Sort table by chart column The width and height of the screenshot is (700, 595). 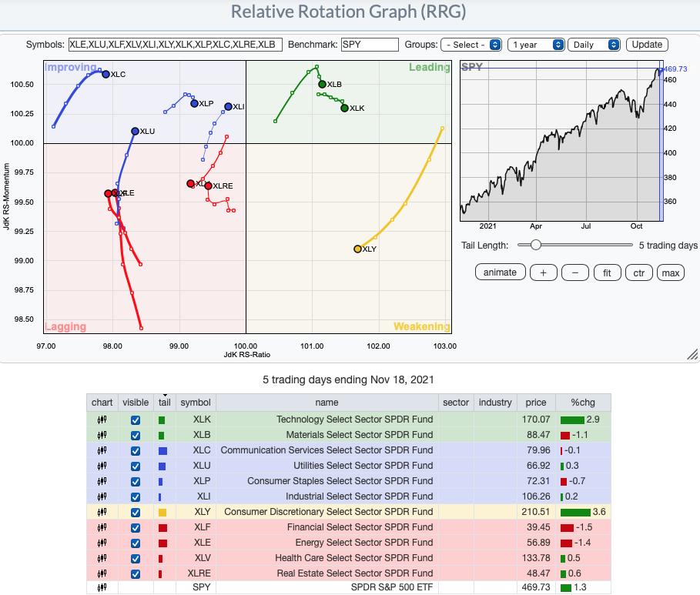click(102, 402)
